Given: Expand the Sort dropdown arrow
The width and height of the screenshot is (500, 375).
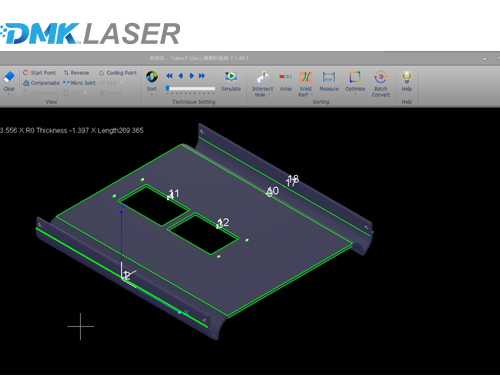Looking at the screenshot, I should coord(152,94).
